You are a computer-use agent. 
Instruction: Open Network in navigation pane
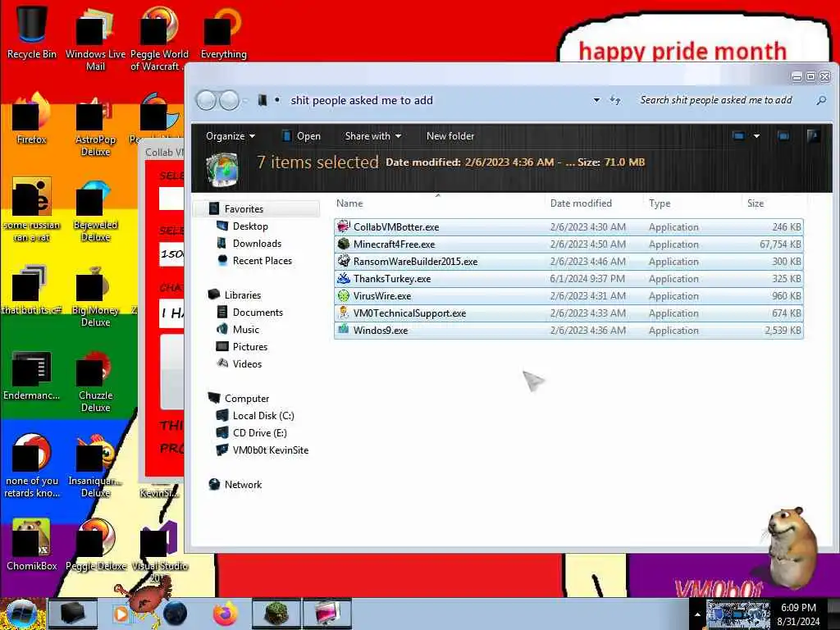[x=243, y=484]
